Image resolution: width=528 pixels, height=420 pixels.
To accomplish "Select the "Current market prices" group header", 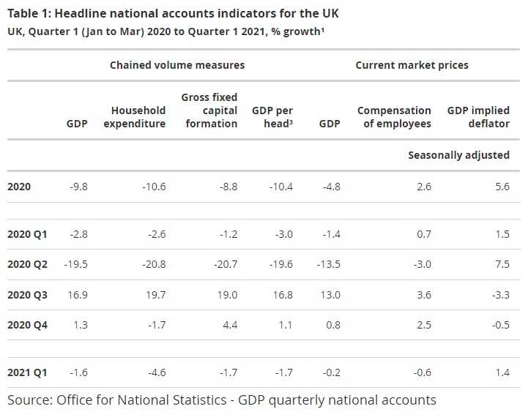I will click(412, 65).
